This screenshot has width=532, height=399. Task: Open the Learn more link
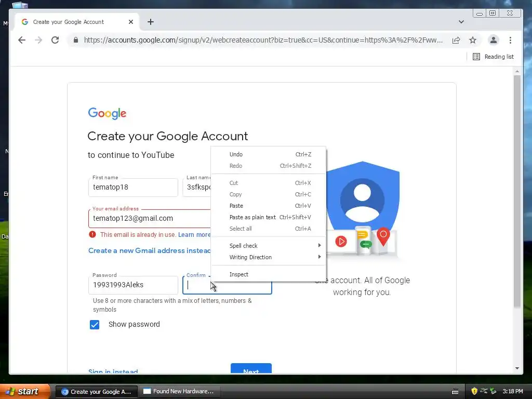coord(194,235)
